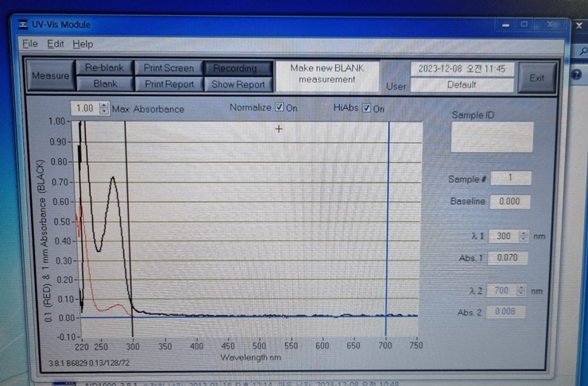Viewport: 588px width, 386px height.
Task: Click the Baseline value field
Action: pyautogui.click(x=509, y=202)
